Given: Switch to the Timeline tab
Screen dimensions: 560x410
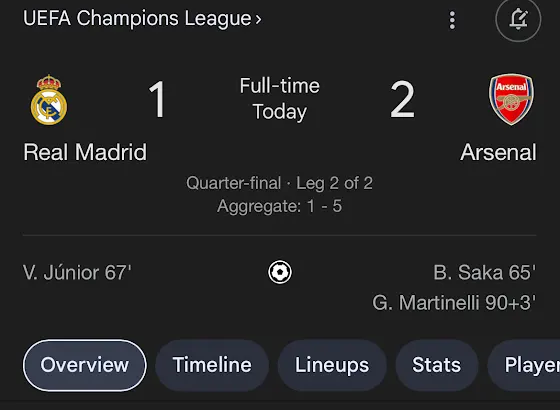Looking at the screenshot, I should [x=212, y=365].
